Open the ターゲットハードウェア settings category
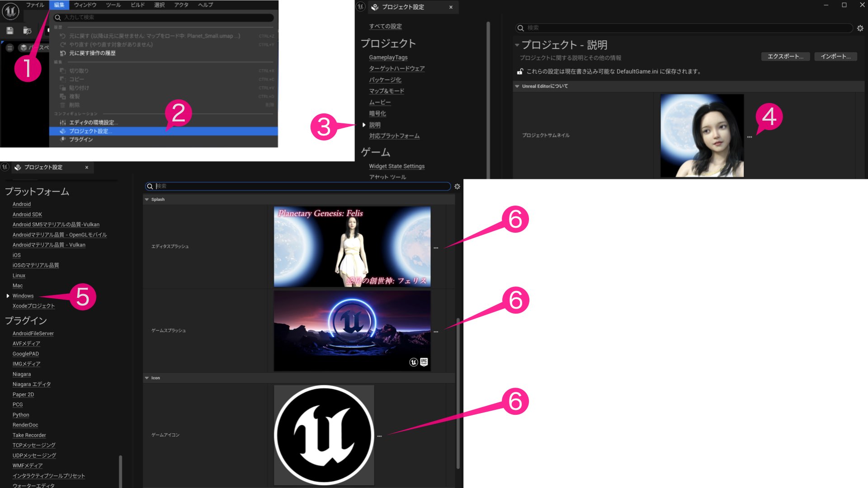The width and height of the screenshot is (868, 488). pyautogui.click(x=397, y=69)
